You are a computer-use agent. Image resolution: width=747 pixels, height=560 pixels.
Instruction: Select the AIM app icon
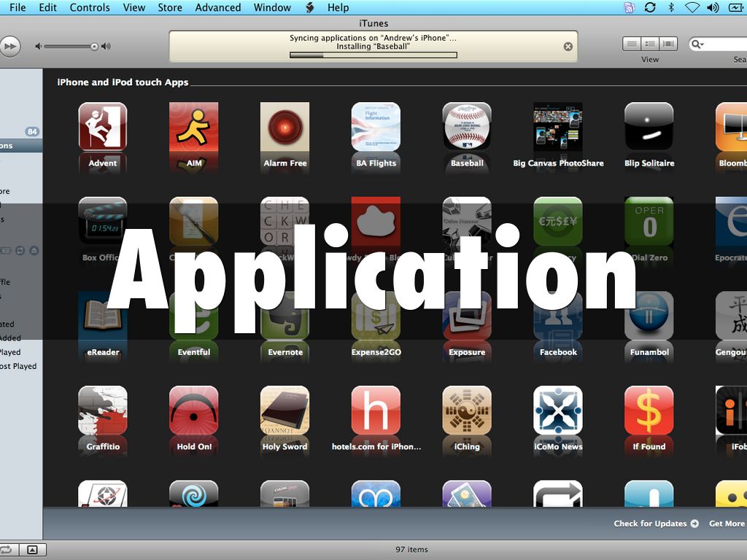pyautogui.click(x=193, y=127)
